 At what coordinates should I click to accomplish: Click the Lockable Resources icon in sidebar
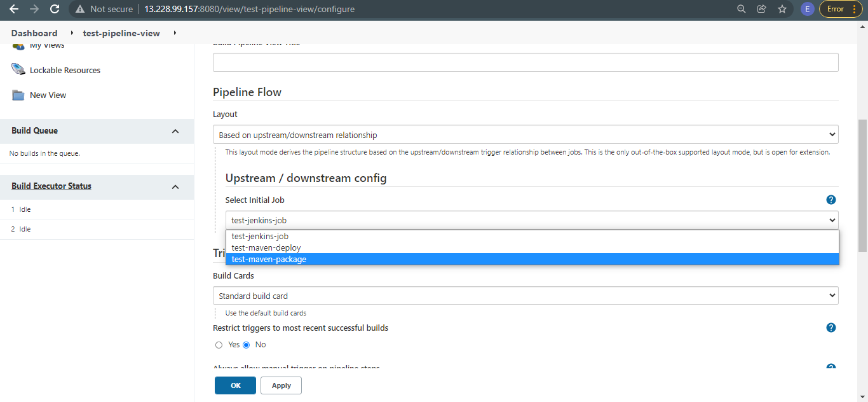pyautogui.click(x=18, y=70)
